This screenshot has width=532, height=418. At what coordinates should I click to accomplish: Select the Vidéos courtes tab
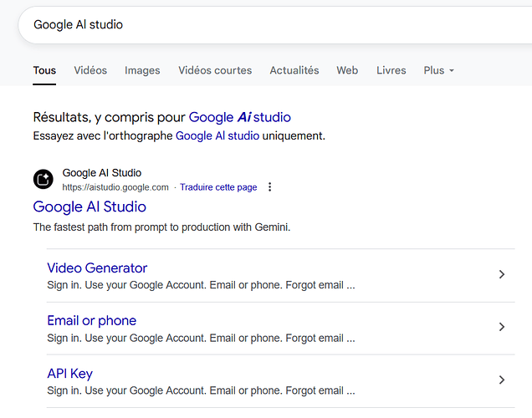coord(215,70)
